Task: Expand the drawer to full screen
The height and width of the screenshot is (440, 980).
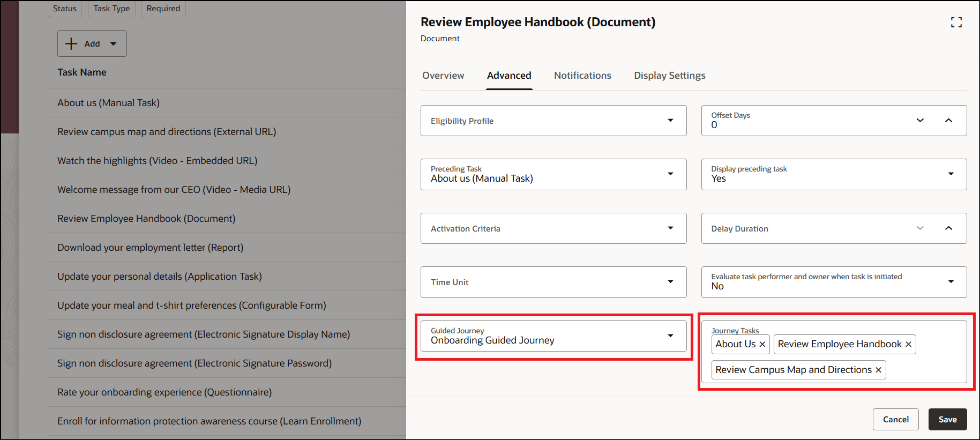Action: tap(956, 22)
